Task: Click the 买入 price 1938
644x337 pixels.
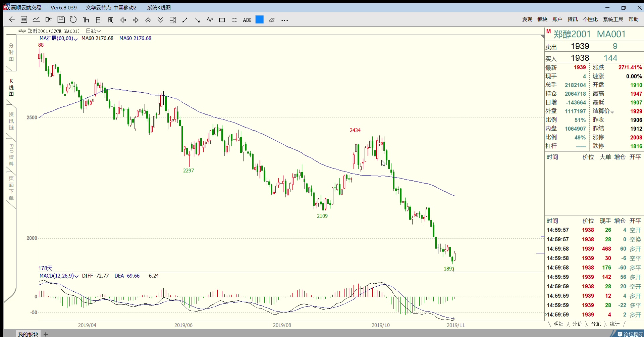Action: coord(580,58)
